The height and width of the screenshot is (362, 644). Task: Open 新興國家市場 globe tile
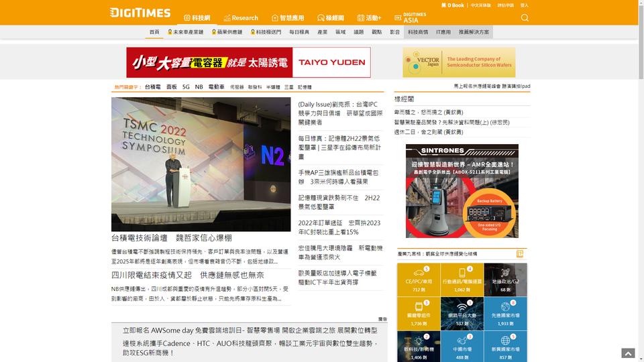click(x=506, y=347)
